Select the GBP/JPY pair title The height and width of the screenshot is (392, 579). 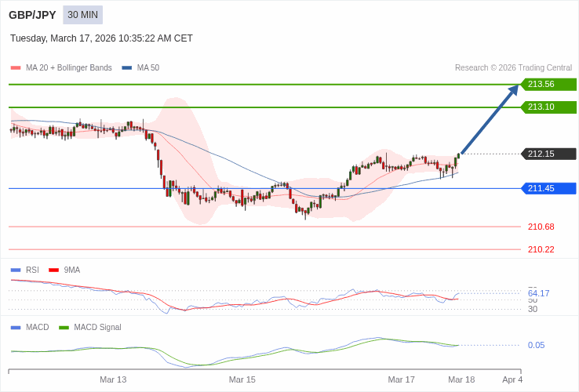coord(32,15)
